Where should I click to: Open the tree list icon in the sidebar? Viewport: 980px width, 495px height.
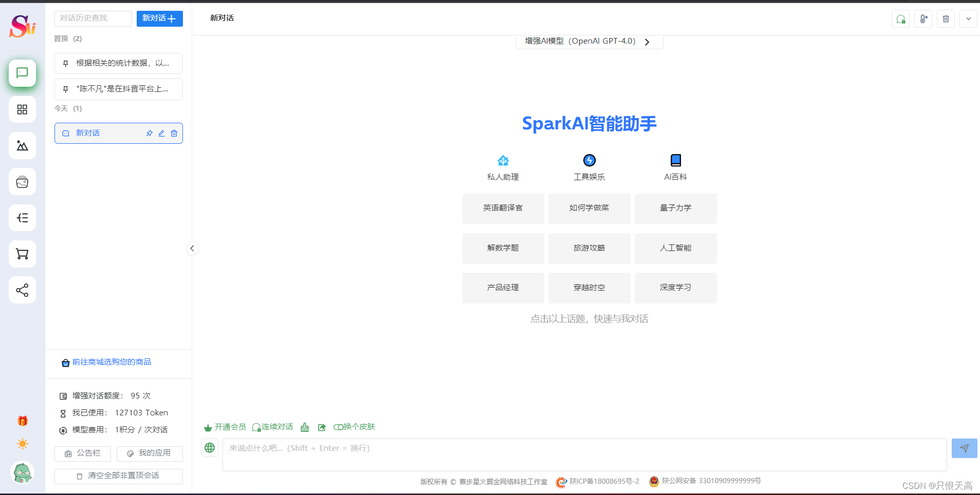pyautogui.click(x=22, y=218)
